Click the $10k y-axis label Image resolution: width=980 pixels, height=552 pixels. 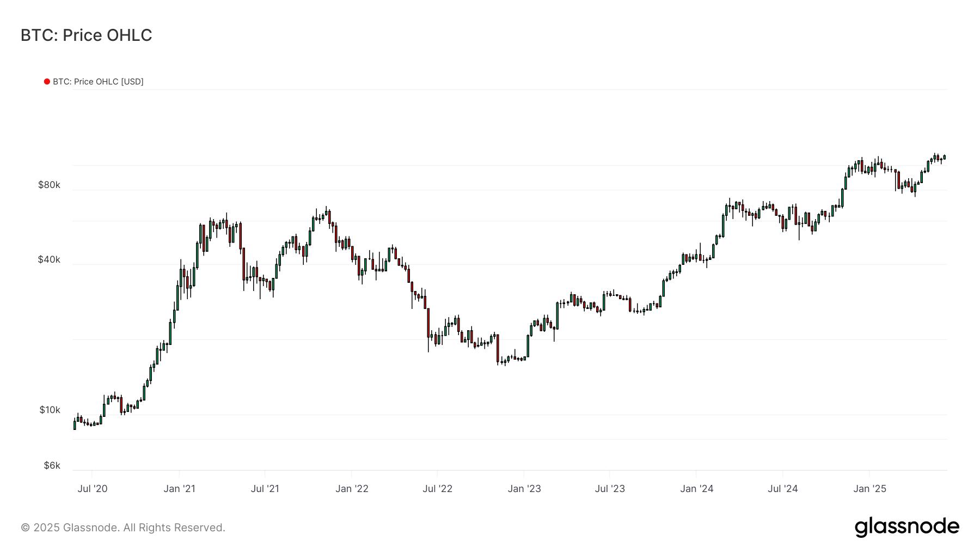[50, 410]
